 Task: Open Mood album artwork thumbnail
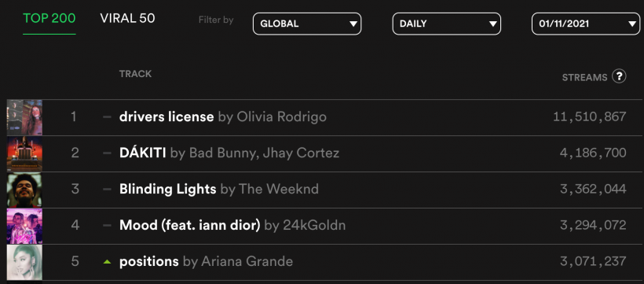(x=24, y=226)
